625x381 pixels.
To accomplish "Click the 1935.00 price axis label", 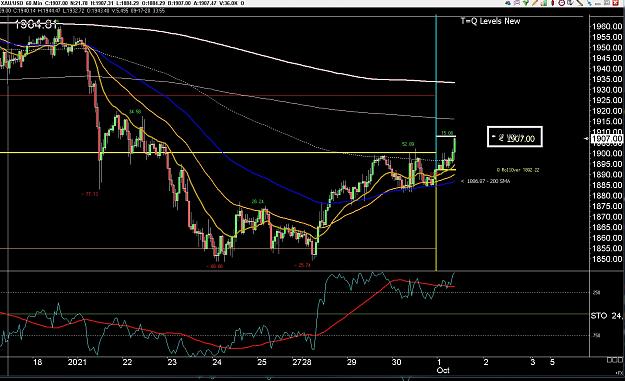I will click(607, 79).
